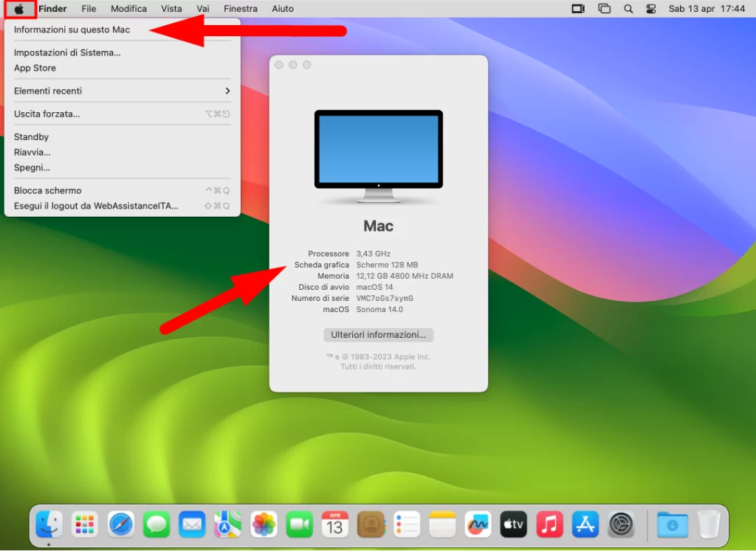The height and width of the screenshot is (551, 756).
Task: Open the Finestra menu
Action: (x=241, y=9)
